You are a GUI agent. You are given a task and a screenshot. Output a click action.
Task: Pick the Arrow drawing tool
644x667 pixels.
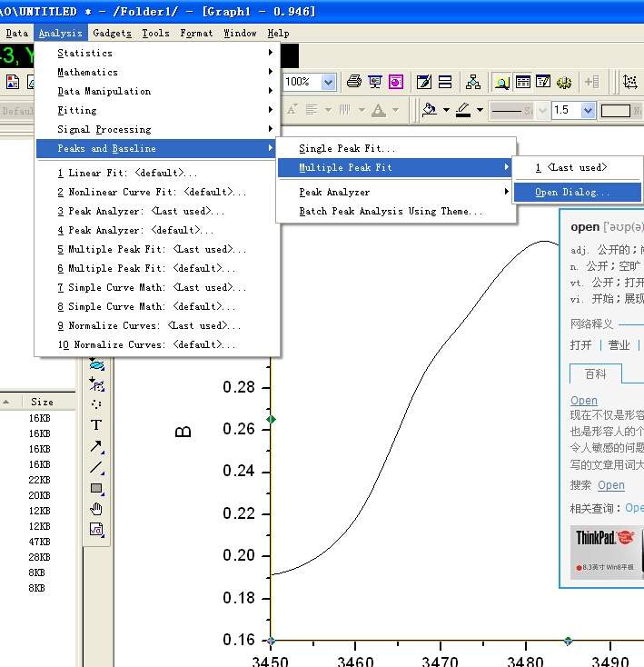pos(96,446)
